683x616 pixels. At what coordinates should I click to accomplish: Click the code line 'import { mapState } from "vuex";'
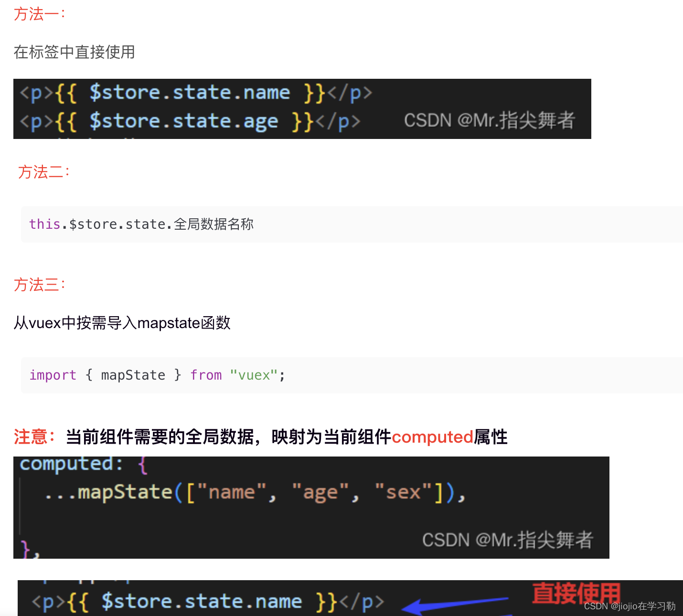[157, 375]
